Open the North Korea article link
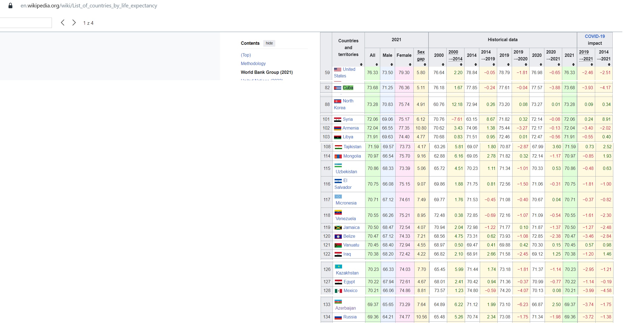The height and width of the screenshot is (328, 644). click(344, 104)
